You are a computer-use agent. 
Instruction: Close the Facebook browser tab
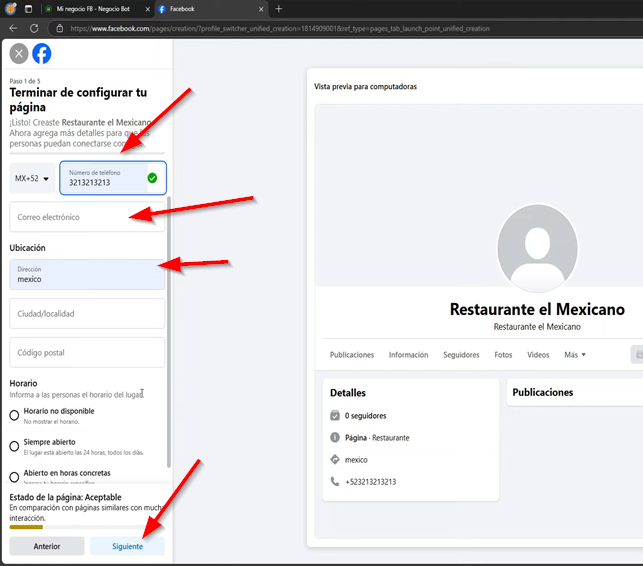(261, 9)
